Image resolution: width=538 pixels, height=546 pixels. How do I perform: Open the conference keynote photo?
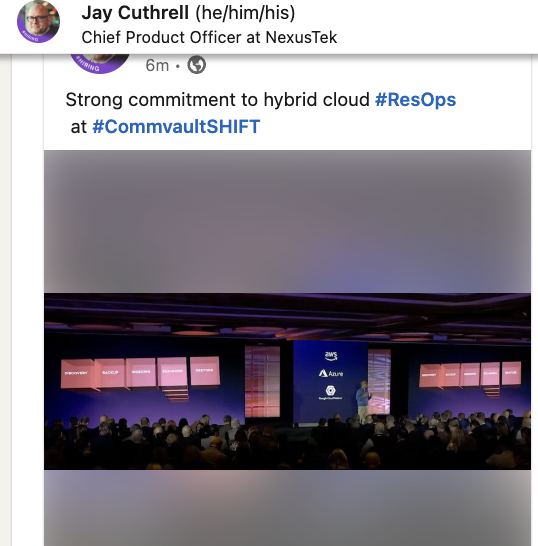(288, 381)
